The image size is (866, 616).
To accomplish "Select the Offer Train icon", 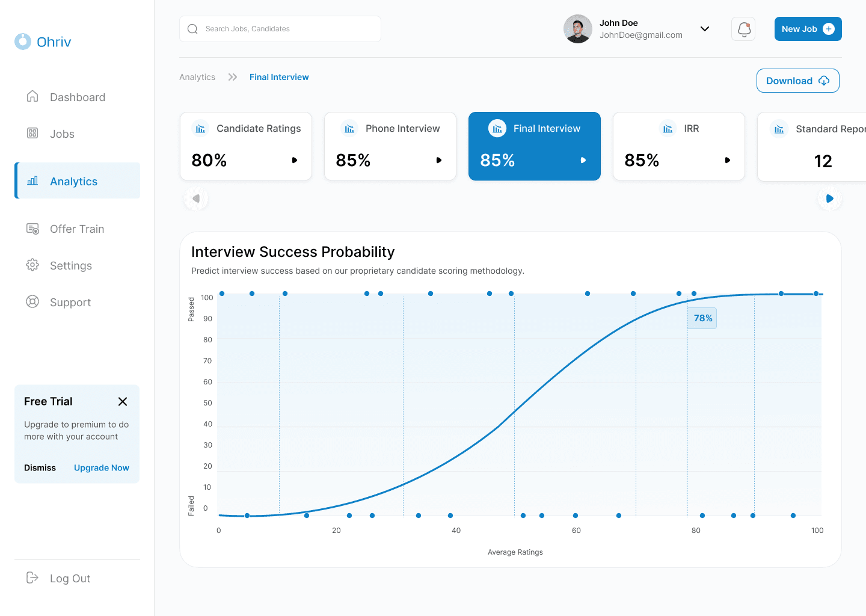I will pyautogui.click(x=32, y=229).
